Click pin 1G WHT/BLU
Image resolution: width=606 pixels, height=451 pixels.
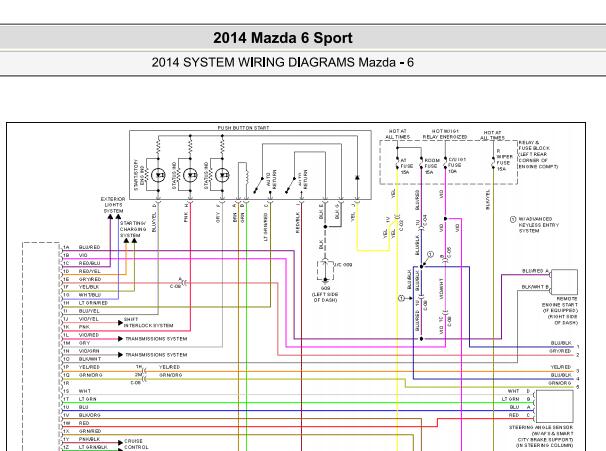(x=82, y=295)
